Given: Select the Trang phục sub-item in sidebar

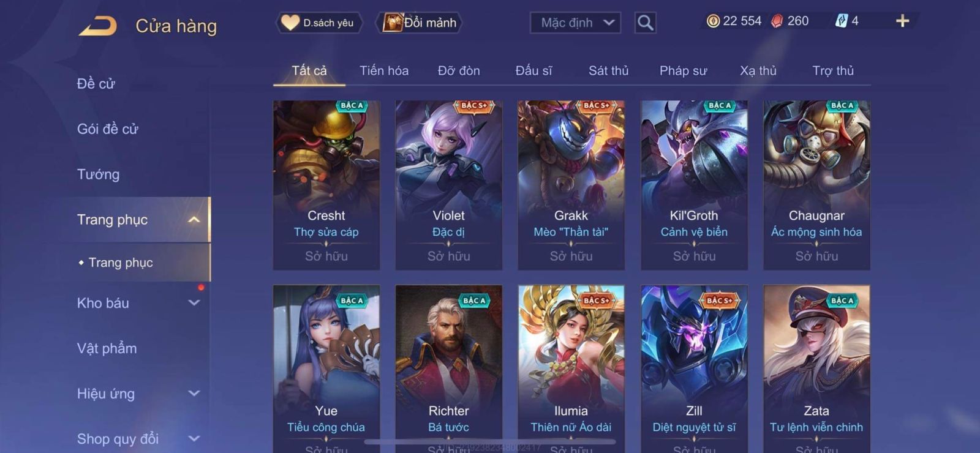Looking at the screenshot, I should [121, 263].
